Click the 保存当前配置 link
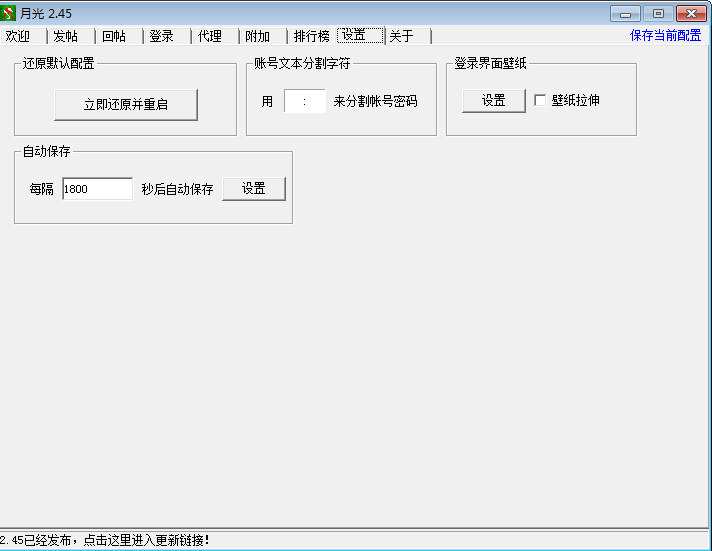The width and height of the screenshot is (712, 551). (x=665, y=35)
